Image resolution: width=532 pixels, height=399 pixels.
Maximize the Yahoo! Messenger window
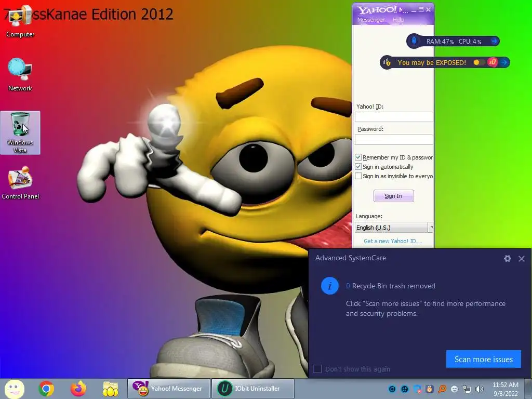[421, 10]
